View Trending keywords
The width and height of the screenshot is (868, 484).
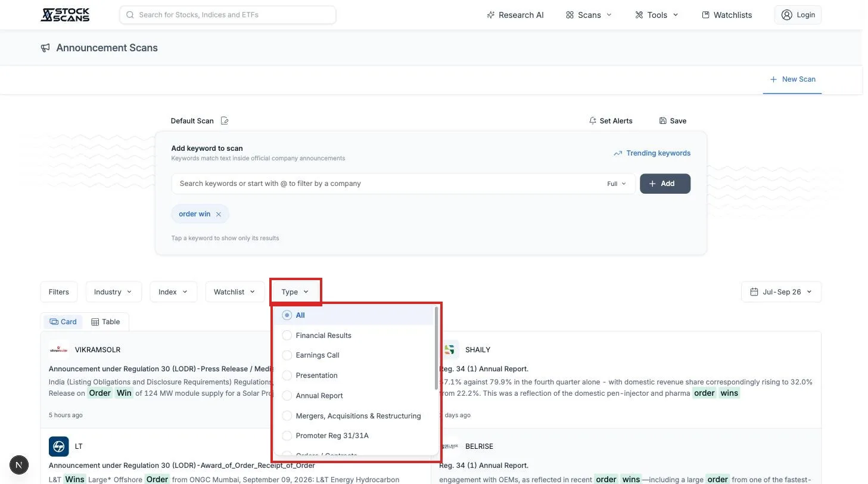pos(652,153)
